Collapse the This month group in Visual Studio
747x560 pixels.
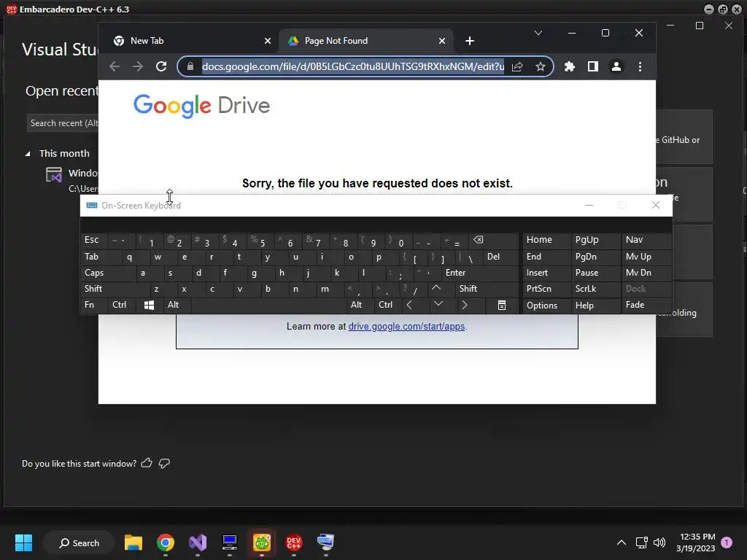[x=28, y=154]
